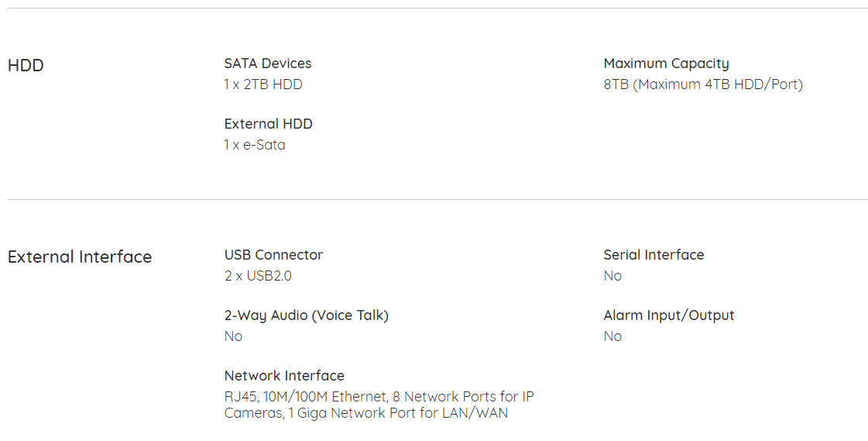Screen dimensions: 868x441
Task: Click the External Interface section heading
Action: pyautogui.click(x=80, y=257)
